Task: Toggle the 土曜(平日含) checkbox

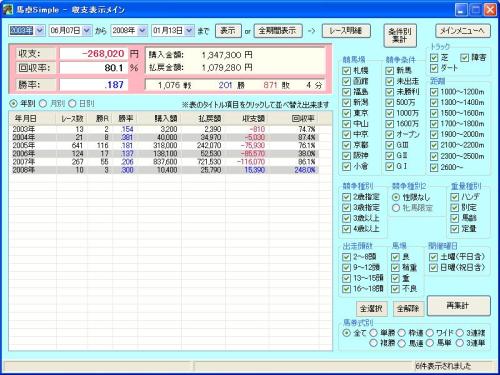Action: point(433,257)
